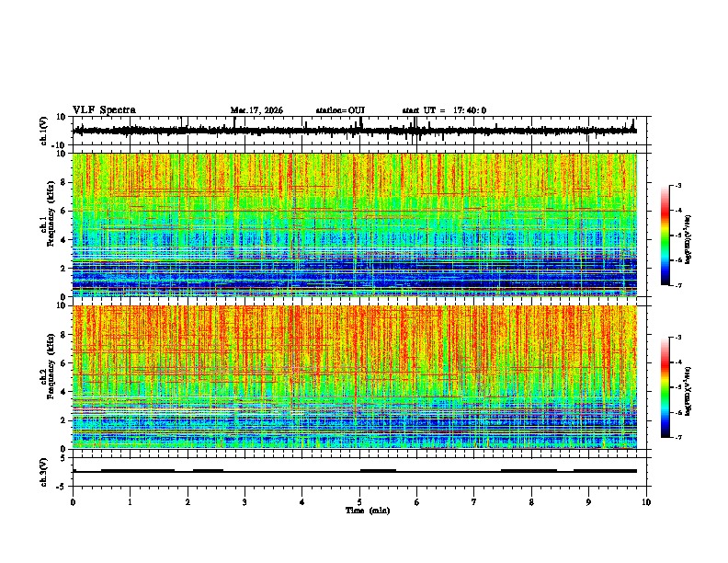Click time axis tick label "7"
The image size is (728, 563).
(474, 501)
